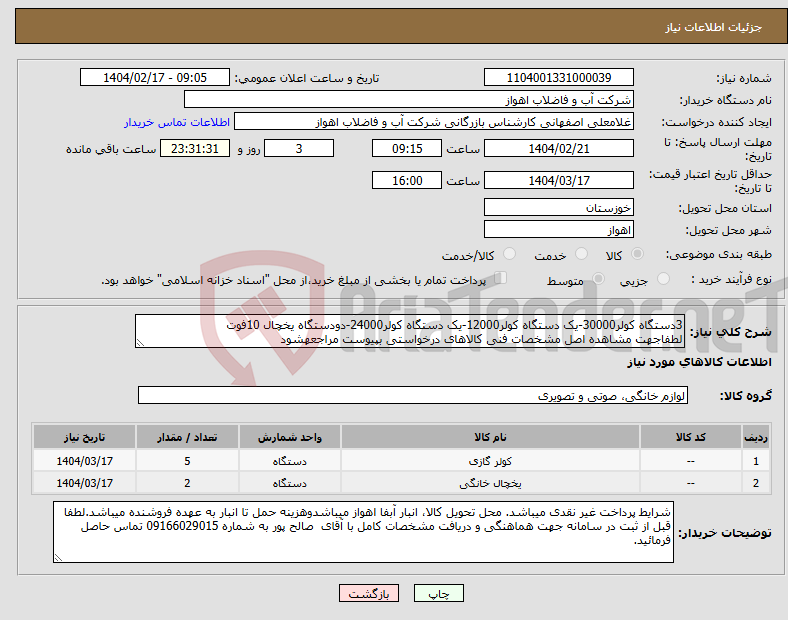Click quantity 5 in the کولر گازی row

tap(187, 461)
